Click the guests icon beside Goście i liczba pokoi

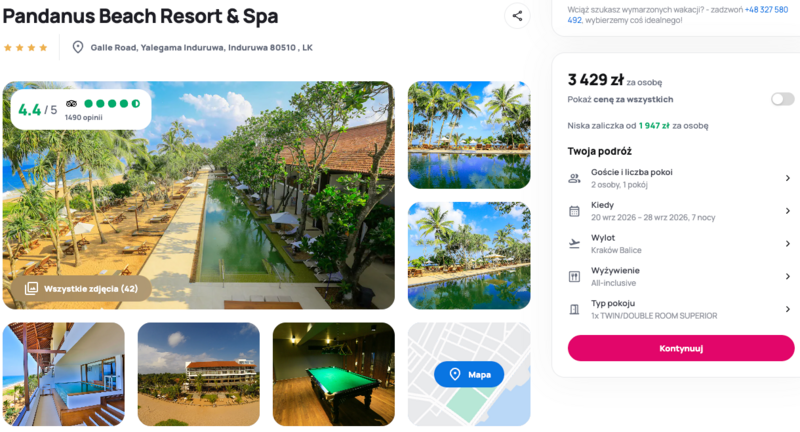(574, 178)
